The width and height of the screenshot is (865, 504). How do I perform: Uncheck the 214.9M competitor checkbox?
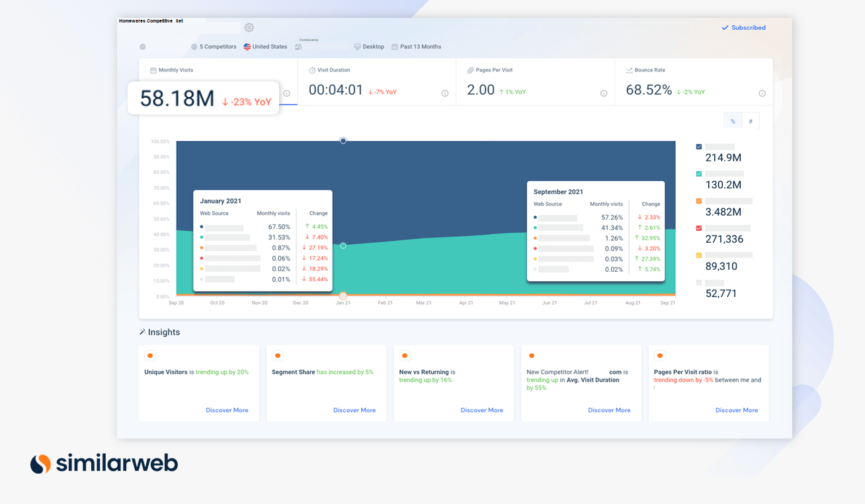(699, 147)
